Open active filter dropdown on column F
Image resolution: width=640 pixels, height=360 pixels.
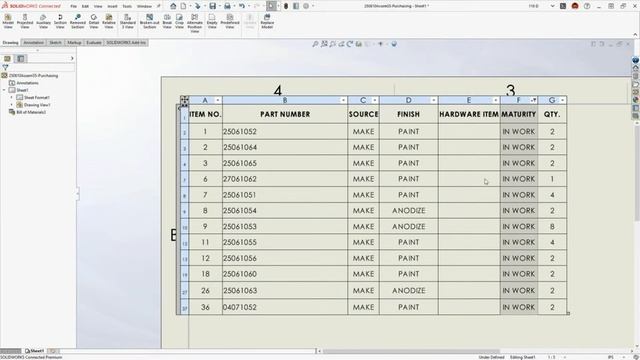point(533,100)
